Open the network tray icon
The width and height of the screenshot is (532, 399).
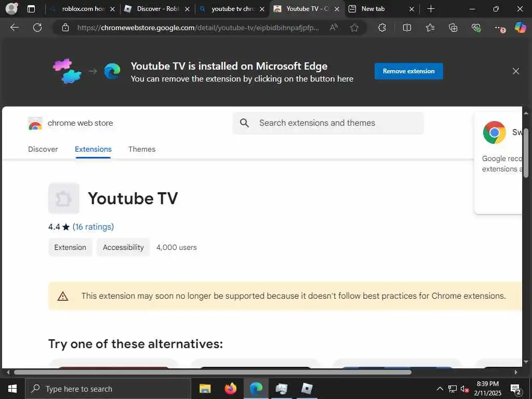click(453, 389)
